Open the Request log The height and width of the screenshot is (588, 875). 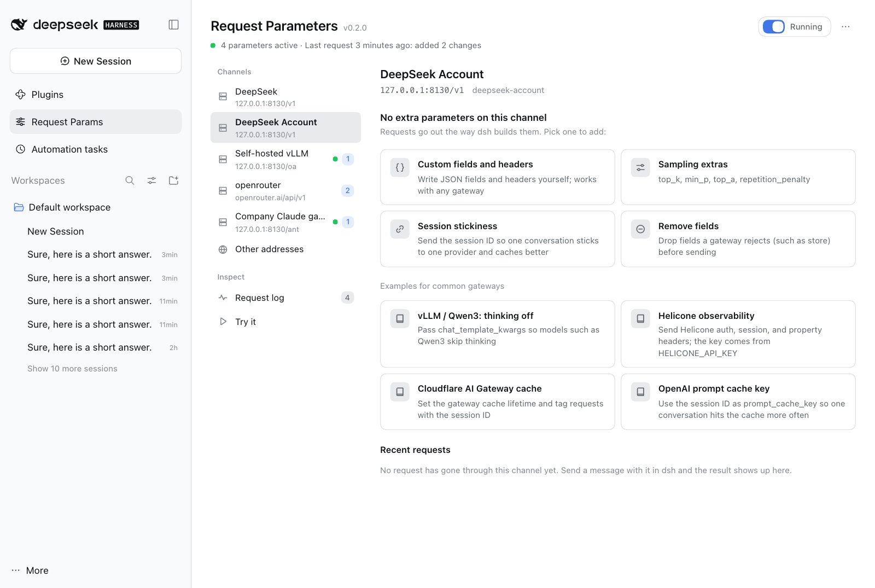285,298
